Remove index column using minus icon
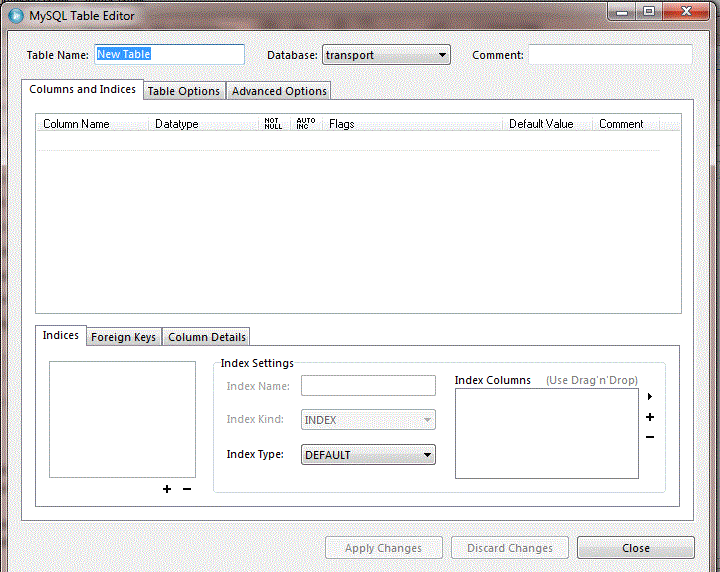Screen dimensions: 720x572 click(x=650, y=437)
